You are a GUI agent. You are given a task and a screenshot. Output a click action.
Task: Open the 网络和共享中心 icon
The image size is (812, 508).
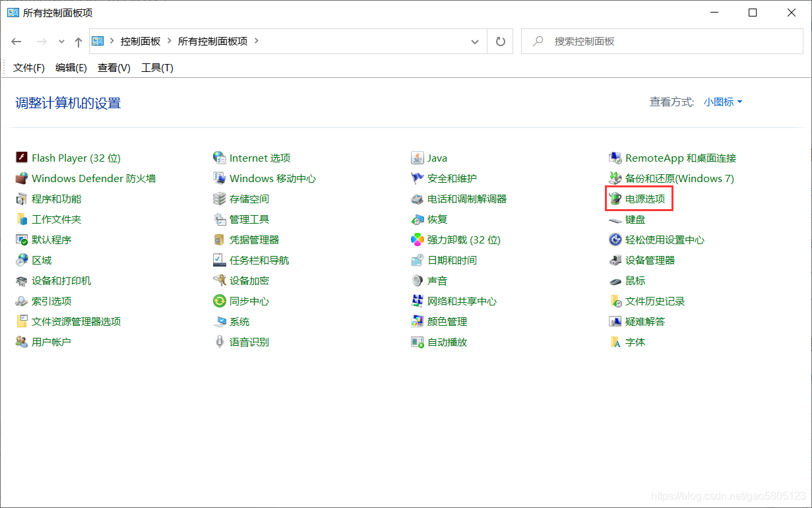(418, 301)
